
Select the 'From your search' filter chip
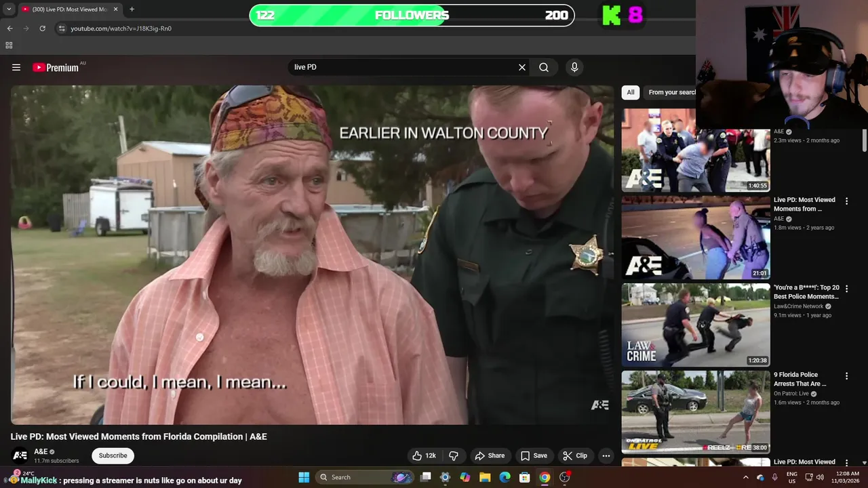coord(670,92)
